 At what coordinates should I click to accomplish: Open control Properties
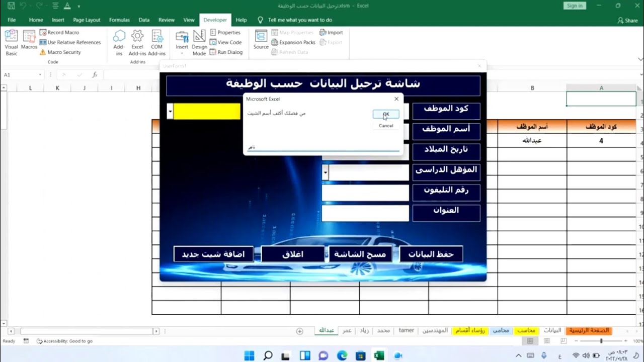225,32
